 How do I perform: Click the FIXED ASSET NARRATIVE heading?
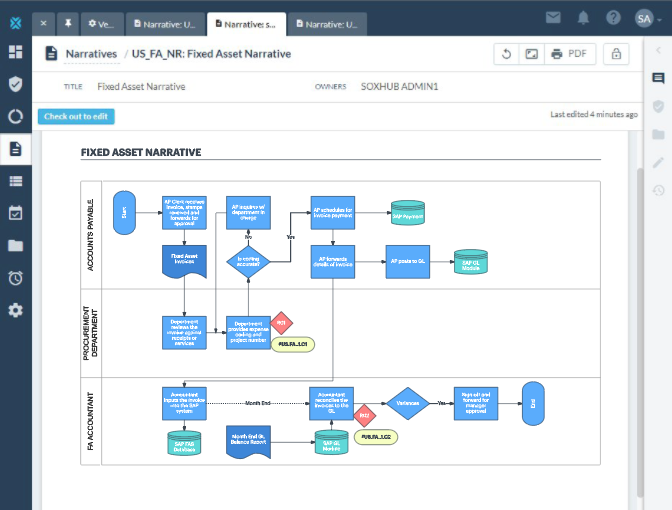[141, 153]
